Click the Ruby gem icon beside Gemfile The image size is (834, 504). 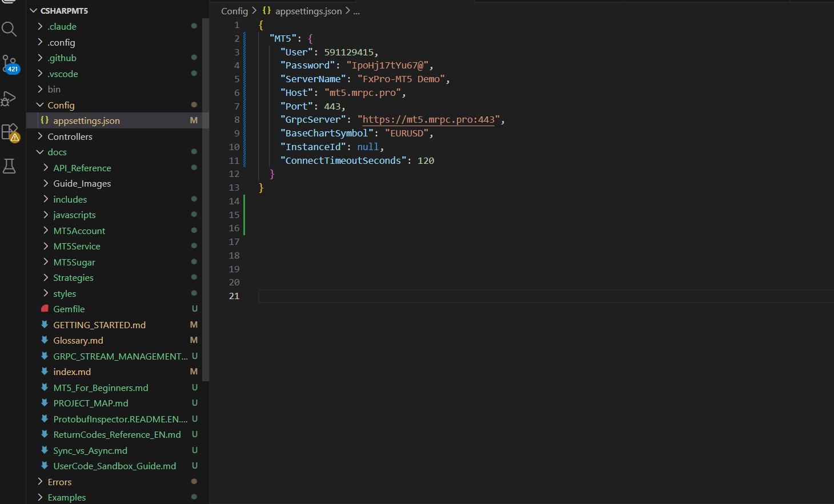tap(45, 309)
